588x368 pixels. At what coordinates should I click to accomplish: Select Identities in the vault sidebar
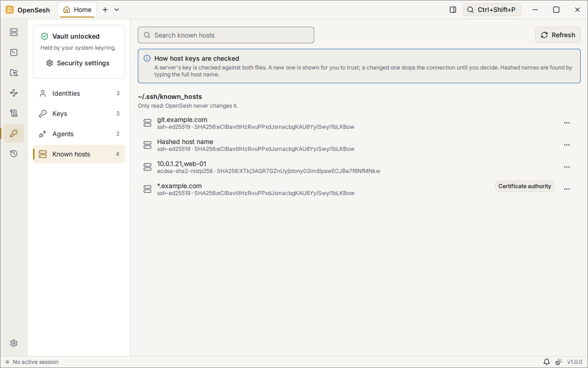(79, 93)
